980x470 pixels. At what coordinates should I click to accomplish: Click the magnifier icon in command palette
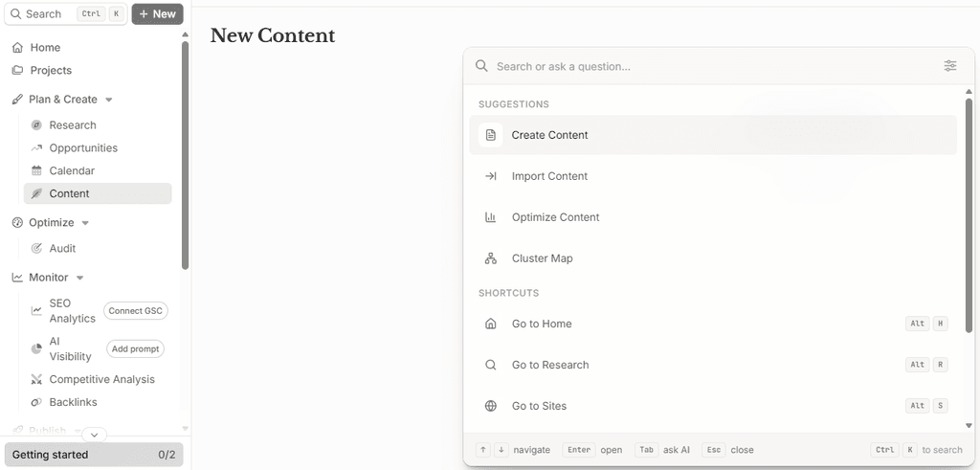coord(481,66)
